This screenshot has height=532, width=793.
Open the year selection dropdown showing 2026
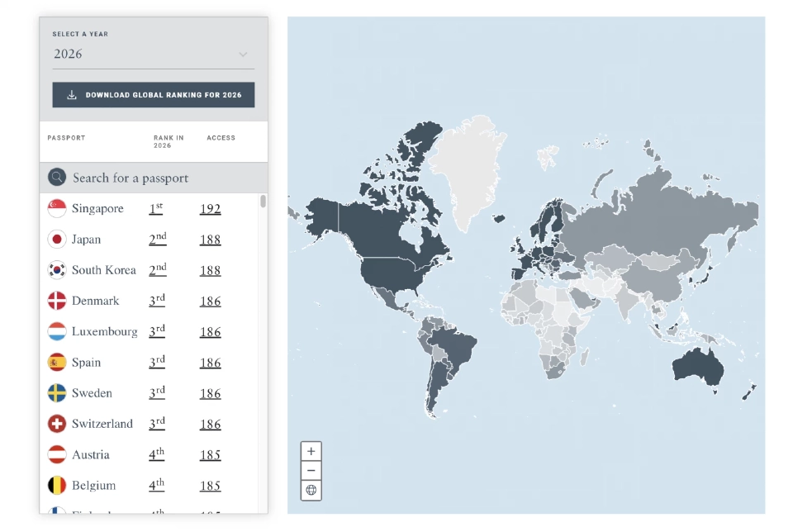click(153, 54)
